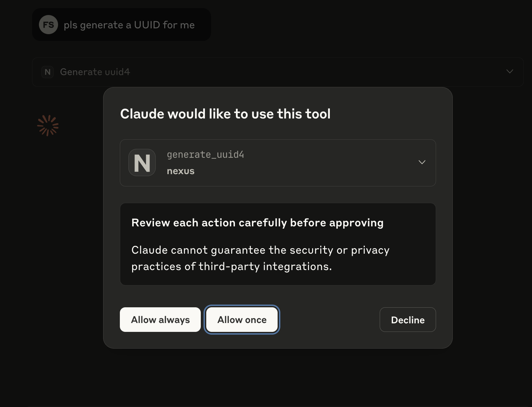
Task: Click the nexus server label
Action: pyautogui.click(x=180, y=171)
